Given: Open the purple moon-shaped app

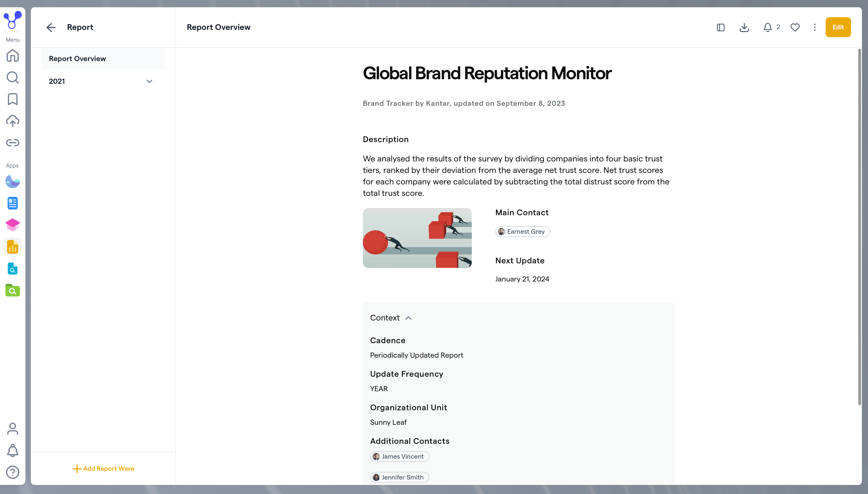Looking at the screenshot, I should pyautogui.click(x=13, y=181).
